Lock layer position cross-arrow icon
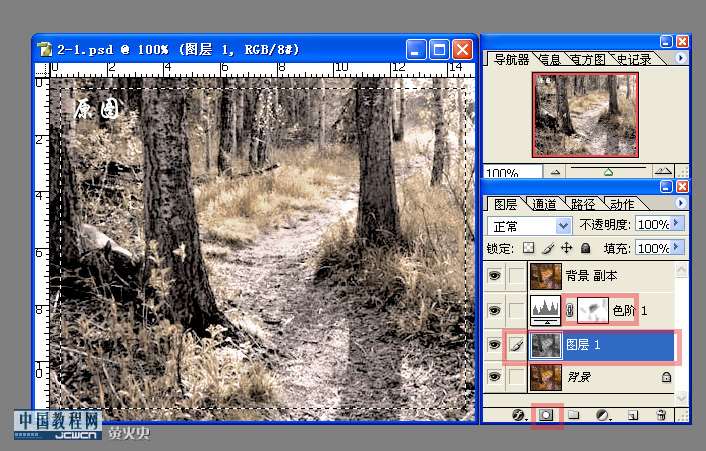The height and width of the screenshot is (451, 706). [566, 248]
